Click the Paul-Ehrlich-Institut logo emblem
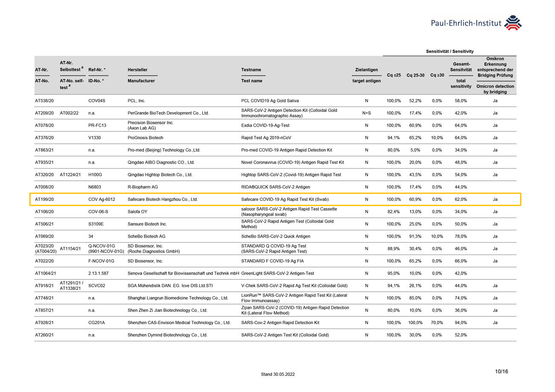This screenshot has width=555, height=392. [513, 23]
